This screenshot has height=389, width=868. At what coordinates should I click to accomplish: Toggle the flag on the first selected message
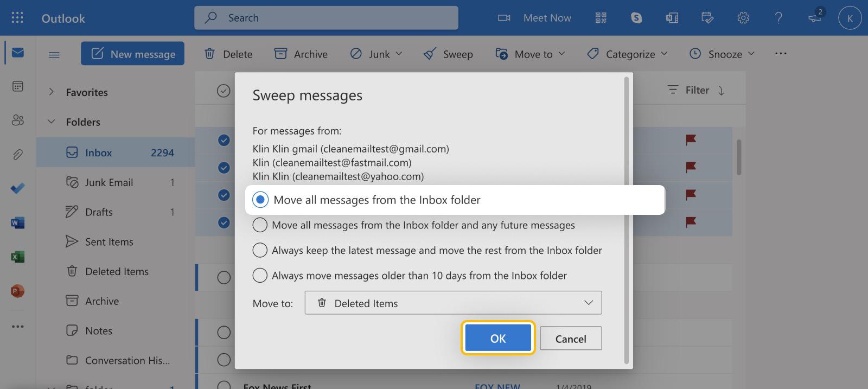(691, 140)
